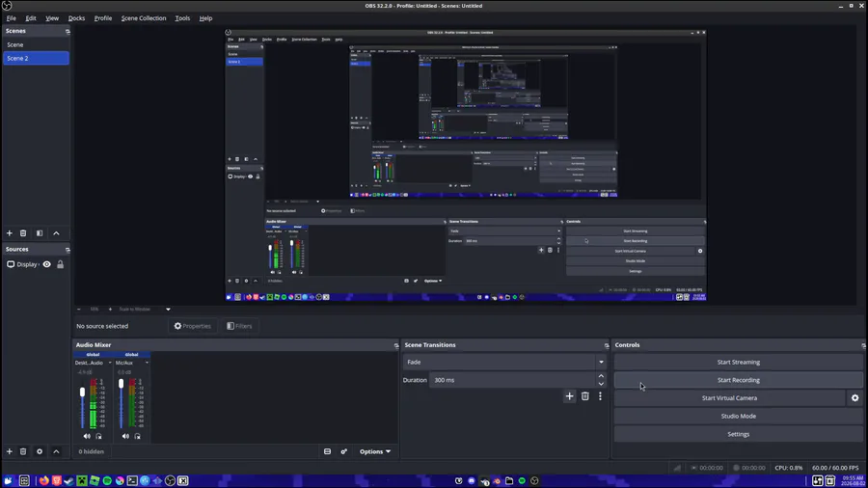This screenshot has height=488, width=868.
Task: Open the Tools menu
Action: pyautogui.click(x=182, y=18)
